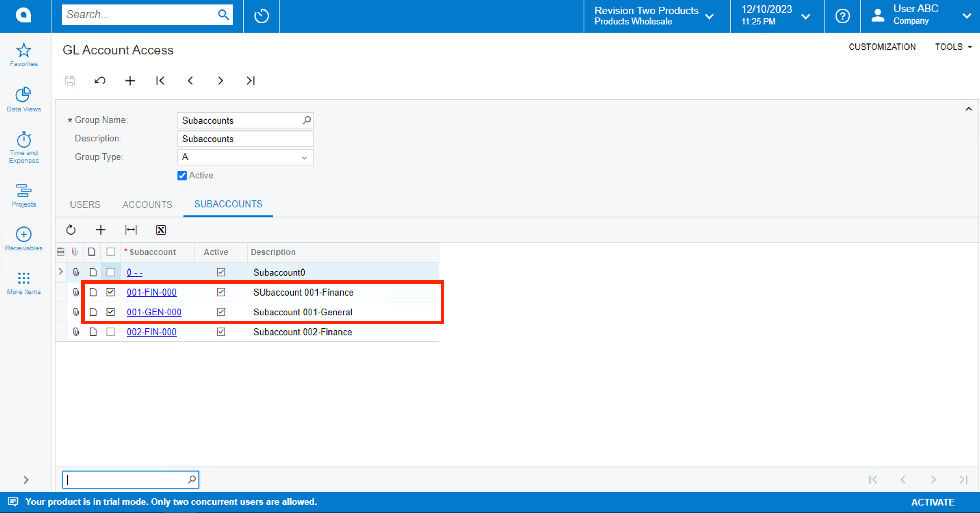980x513 pixels.
Task: Open the Acumatica home logo
Action: click(x=24, y=15)
